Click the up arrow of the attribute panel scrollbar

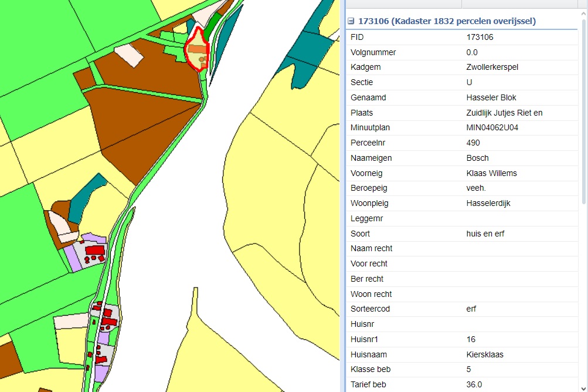coord(584,13)
